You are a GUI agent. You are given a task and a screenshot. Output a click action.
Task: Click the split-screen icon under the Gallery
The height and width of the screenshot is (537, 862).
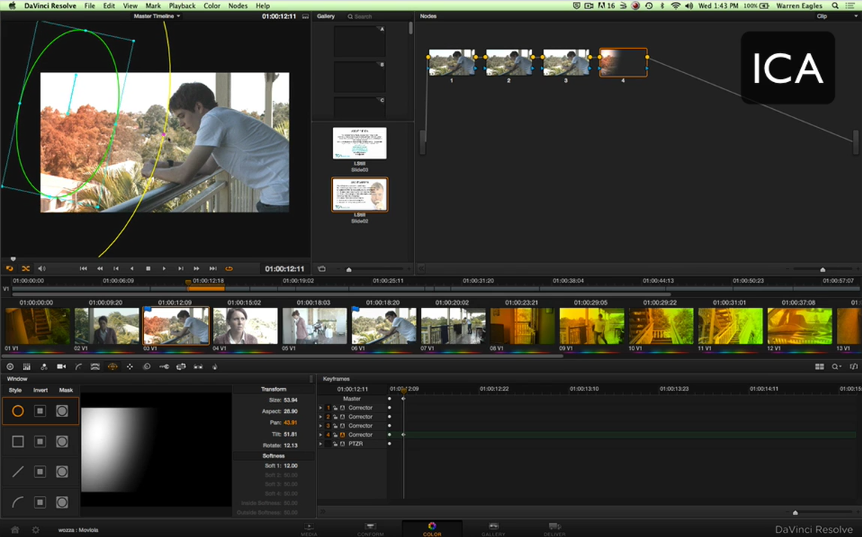pos(322,269)
